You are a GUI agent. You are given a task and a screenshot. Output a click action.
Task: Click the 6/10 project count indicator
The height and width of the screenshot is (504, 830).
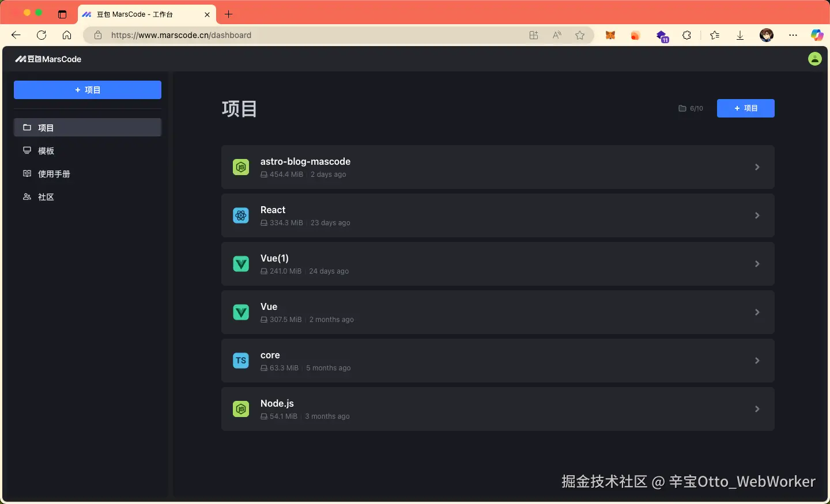691,108
